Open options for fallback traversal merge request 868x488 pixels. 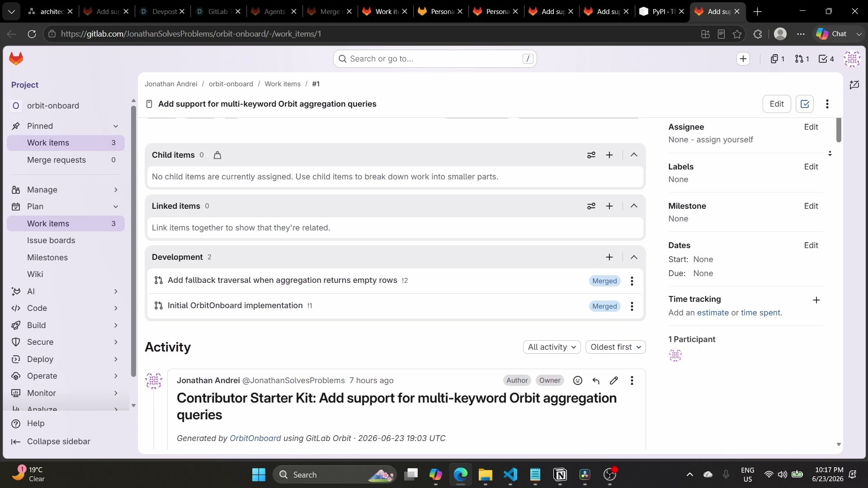click(x=632, y=281)
